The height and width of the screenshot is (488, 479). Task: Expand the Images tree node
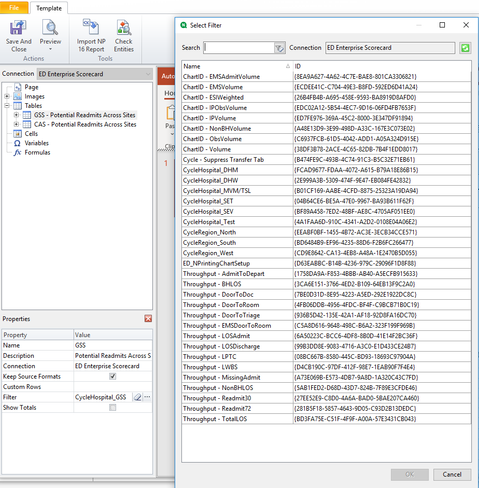click(7, 96)
